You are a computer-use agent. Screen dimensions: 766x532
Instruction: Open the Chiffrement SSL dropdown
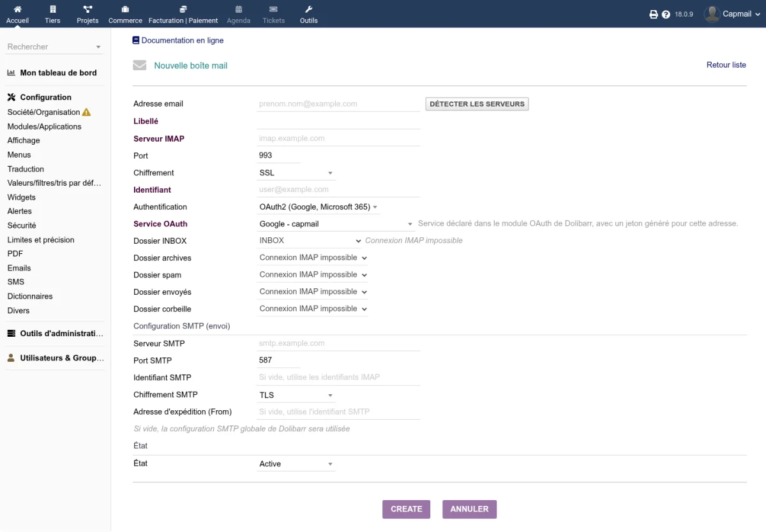coord(296,173)
